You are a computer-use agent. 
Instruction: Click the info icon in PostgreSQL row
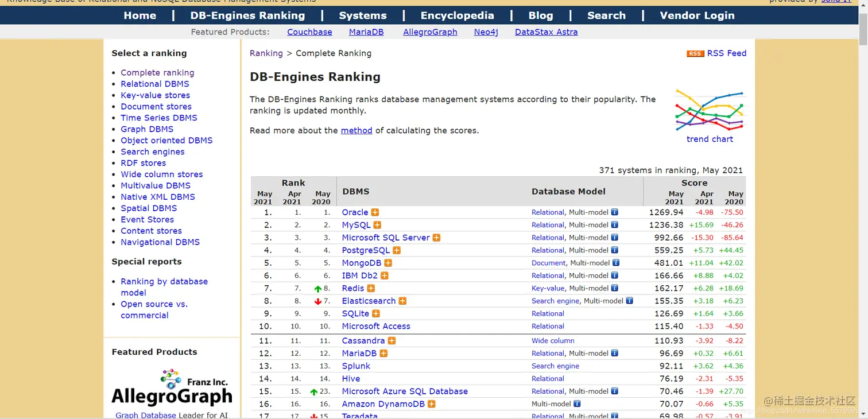(615, 250)
